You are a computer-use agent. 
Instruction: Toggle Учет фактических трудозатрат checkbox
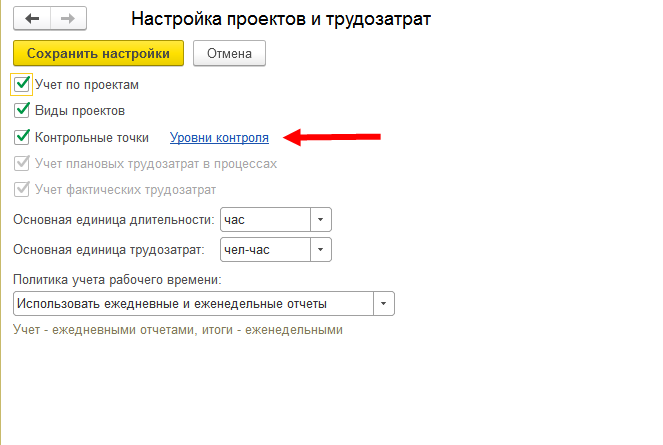22,189
